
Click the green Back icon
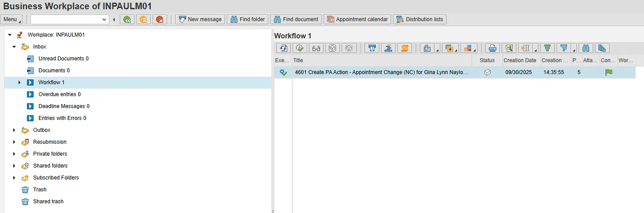click(x=127, y=19)
